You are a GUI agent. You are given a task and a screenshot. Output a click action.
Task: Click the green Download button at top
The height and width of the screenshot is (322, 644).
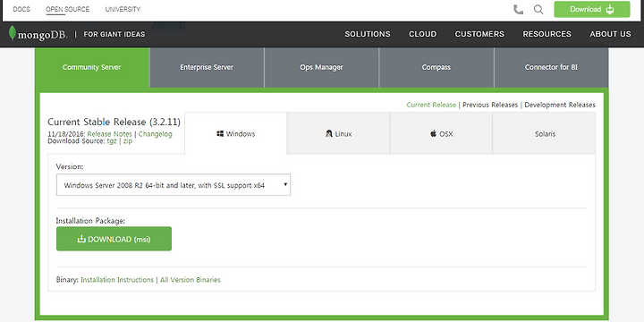click(592, 10)
